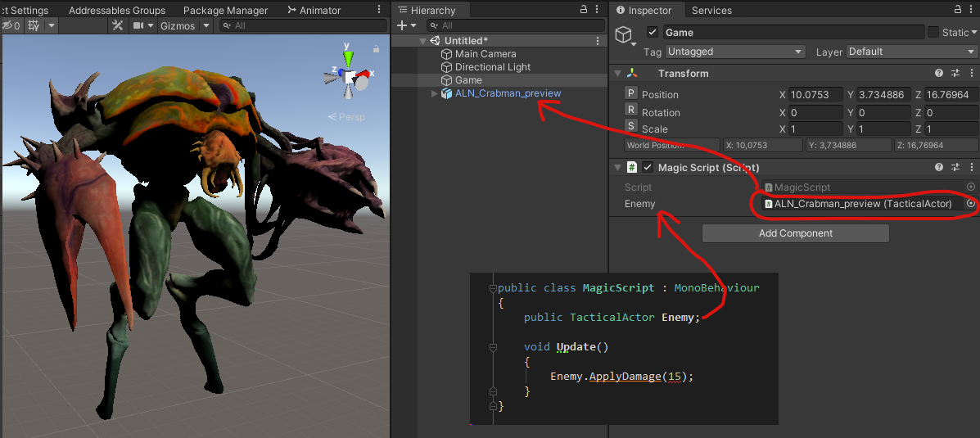Open the Gizmos dropdown arrow
Image resolution: width=980 pixels, height=438 pixels.
coord(205,25)
